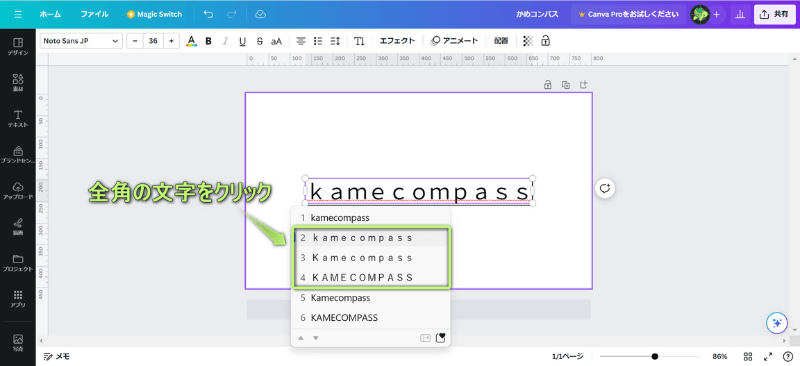Click the Canva assistant sparkle button
The height and width of the screenshot is (366, 800).
[x=778, y=323]
